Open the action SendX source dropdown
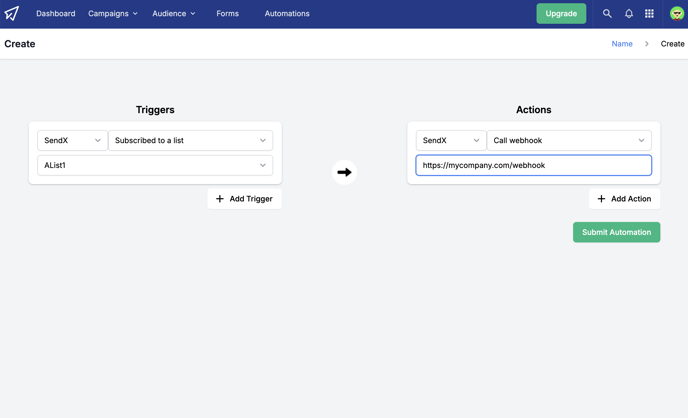Viewport: 688px width, 418px height. [x=451, y=140]
